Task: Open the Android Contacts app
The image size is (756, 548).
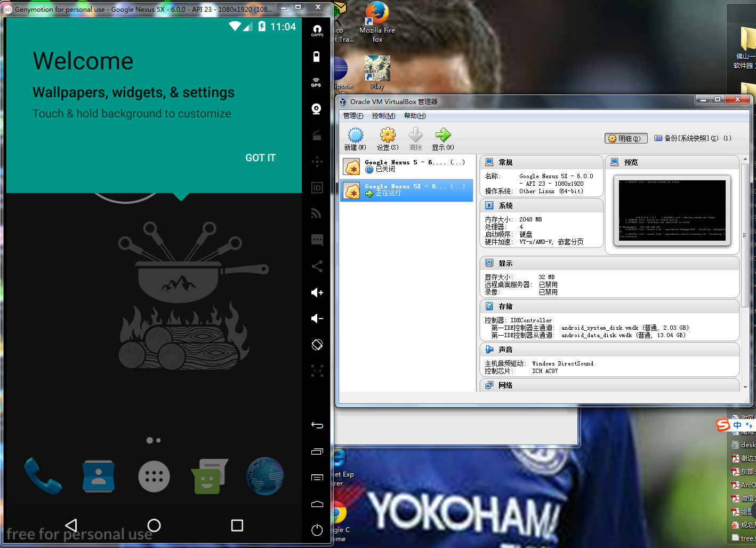Action: tap(99, 476)
